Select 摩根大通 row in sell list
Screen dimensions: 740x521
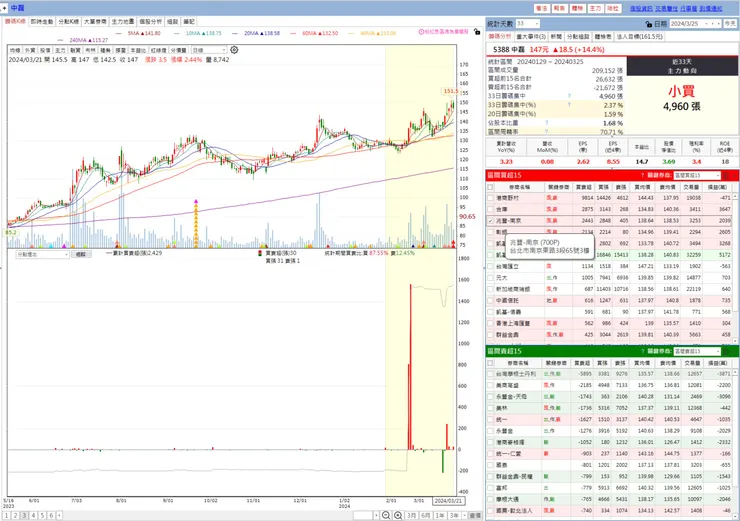[x=609, y=499]
